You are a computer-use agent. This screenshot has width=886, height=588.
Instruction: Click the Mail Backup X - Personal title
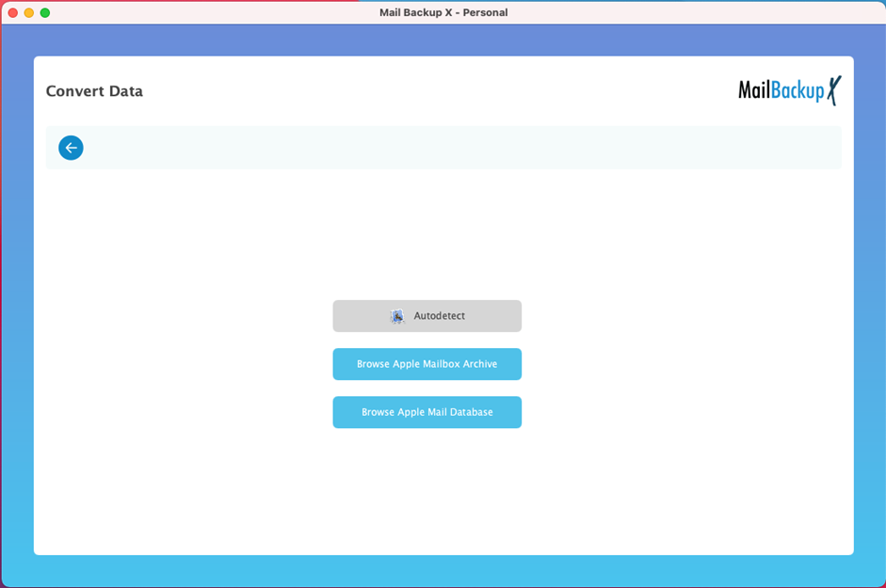pos(443,12)
